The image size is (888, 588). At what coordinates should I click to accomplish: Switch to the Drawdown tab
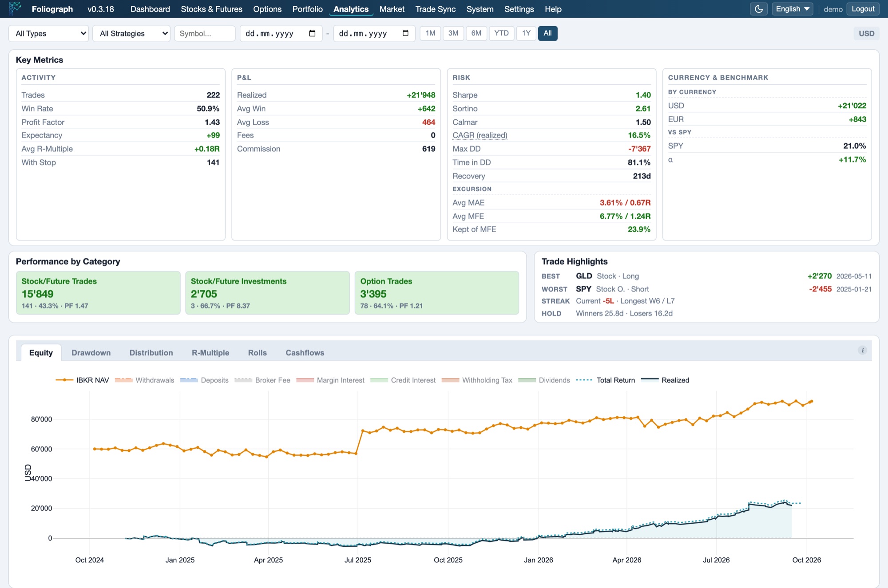(91, 352)
